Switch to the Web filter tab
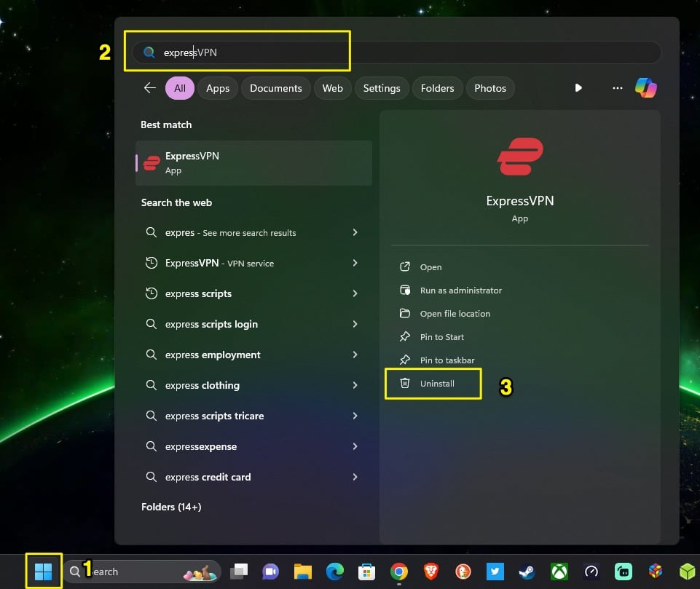 (333, 88)
